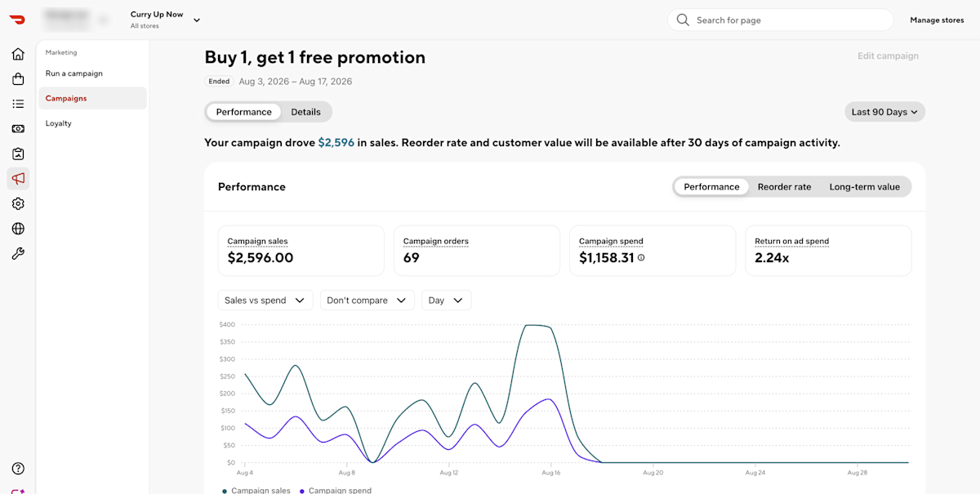Open the Sales vs spend dropdown
Image resolution: width=980 pixels, height=494 pixels.
265,300
